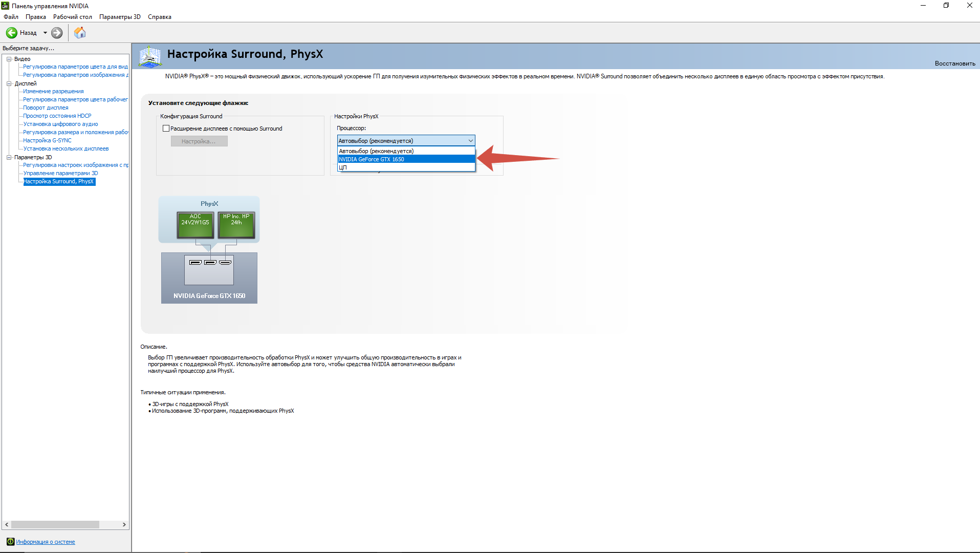Viewport: 980px width, 553px height.
Task: Minimize the NVIDIA control panel window
Action: pos(923,6)
